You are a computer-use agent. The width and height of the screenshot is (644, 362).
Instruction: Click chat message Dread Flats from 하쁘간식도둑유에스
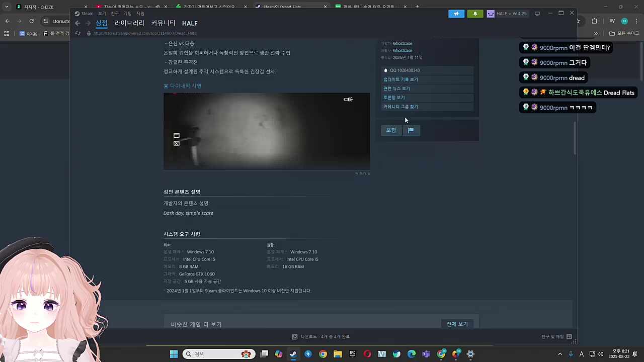pyautogui.click(x=579, y=93)
